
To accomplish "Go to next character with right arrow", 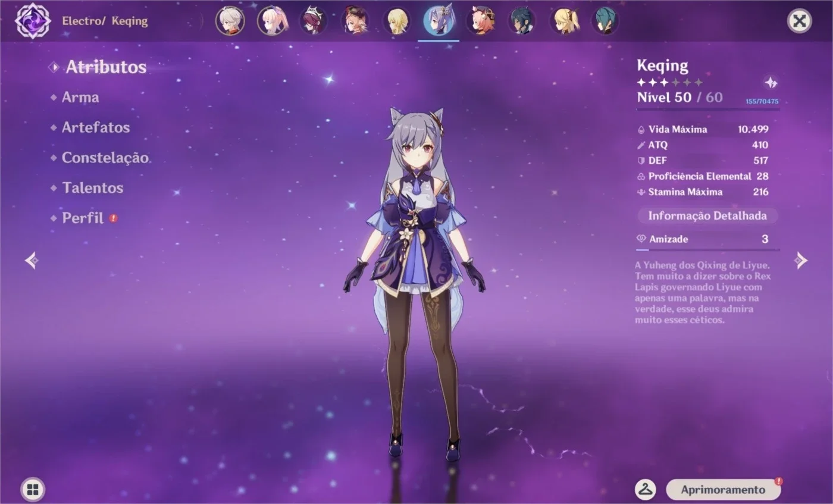I will (x=801, y=260).
